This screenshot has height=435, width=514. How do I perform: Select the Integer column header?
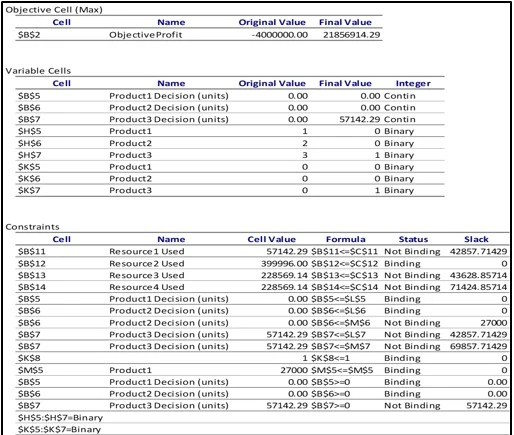coord(413,83)
